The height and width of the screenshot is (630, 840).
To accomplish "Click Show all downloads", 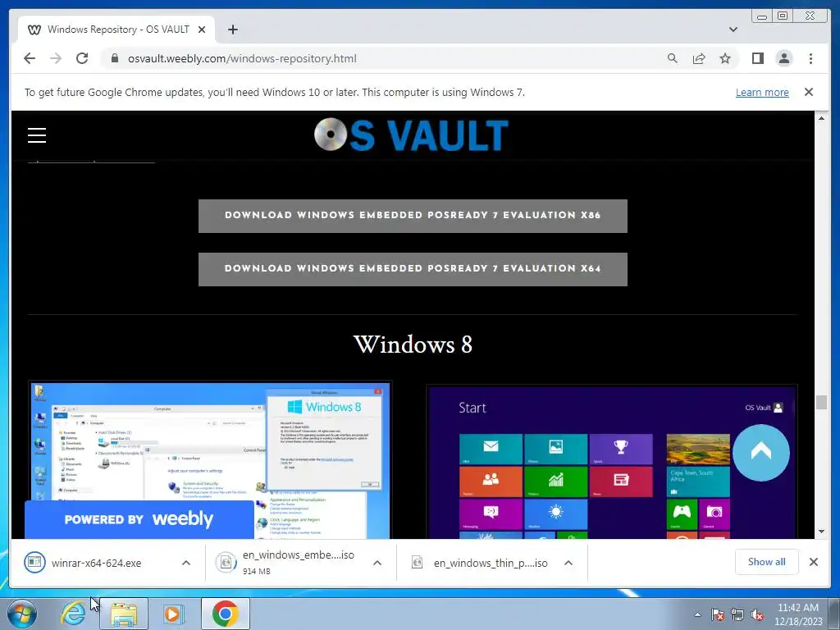I will point(767,562).
